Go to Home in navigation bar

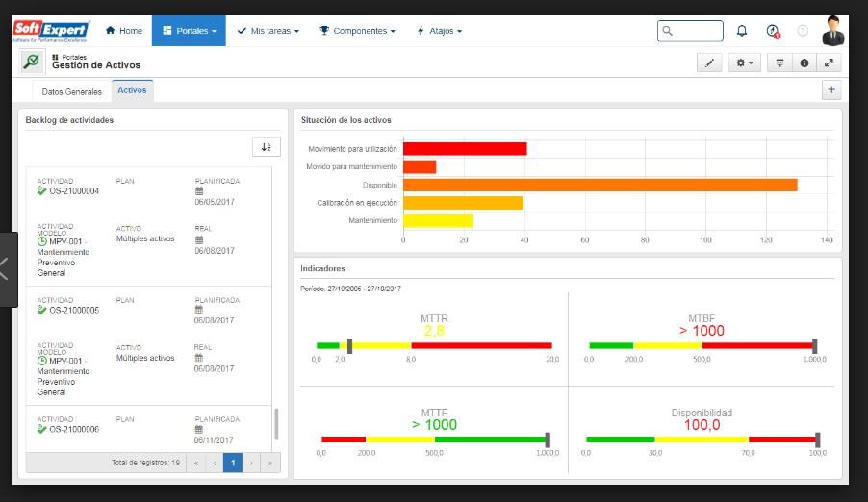123,31
